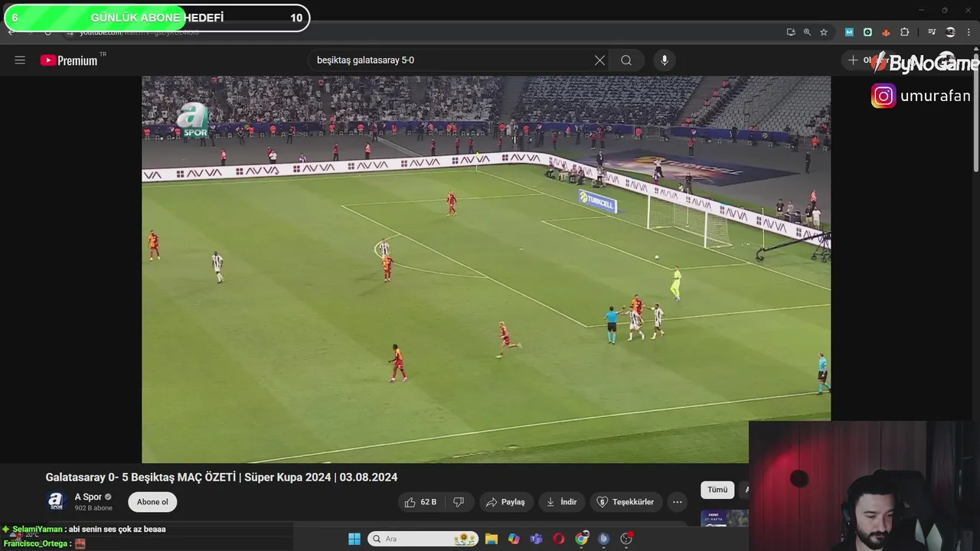980x551 pixels.
Task: Open Opera browser from taskbar
Action: pyautogui.click(x=559, y=539)
